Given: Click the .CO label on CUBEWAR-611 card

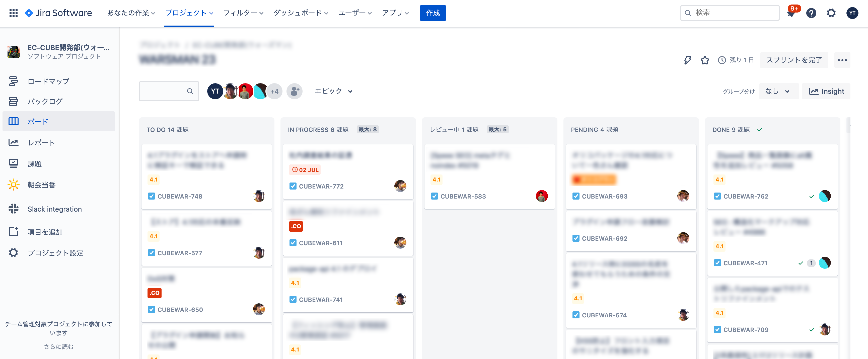Looking at the screenshot, I should (296, 226).
